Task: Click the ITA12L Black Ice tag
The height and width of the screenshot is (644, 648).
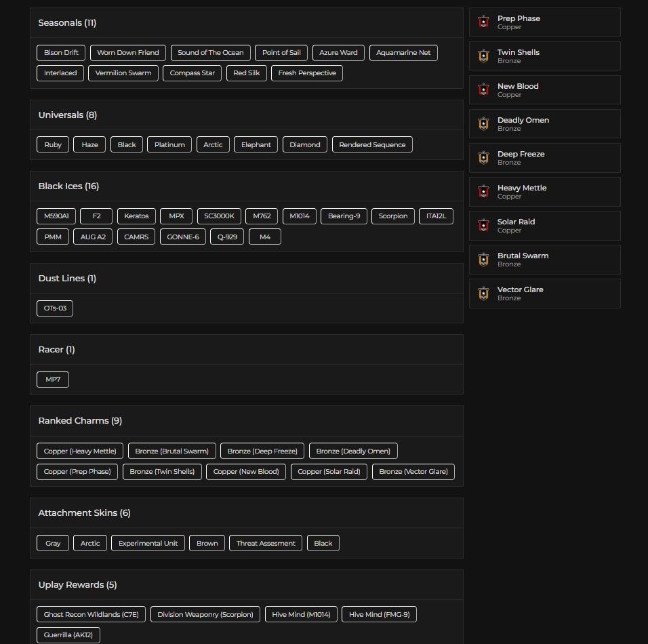Action: [x=436, y=216]
